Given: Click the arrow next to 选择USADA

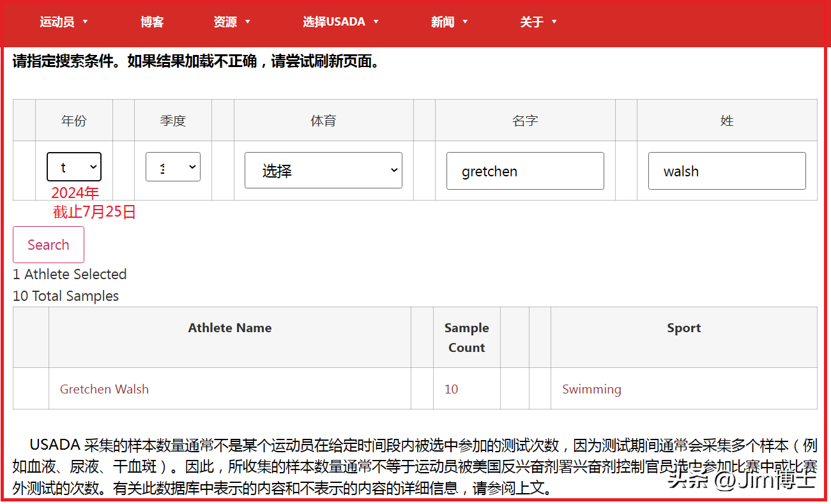Looking at the screenshot, I should tap(376, 22).
